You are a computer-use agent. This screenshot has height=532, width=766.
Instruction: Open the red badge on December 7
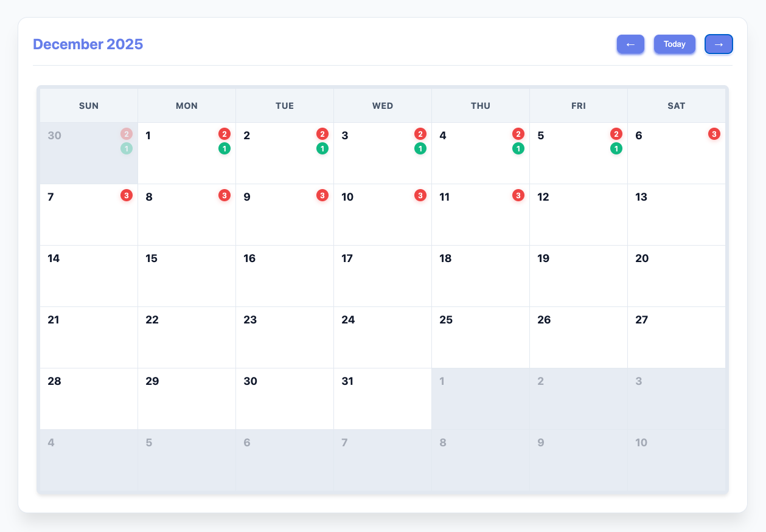(x=126, y=195)
